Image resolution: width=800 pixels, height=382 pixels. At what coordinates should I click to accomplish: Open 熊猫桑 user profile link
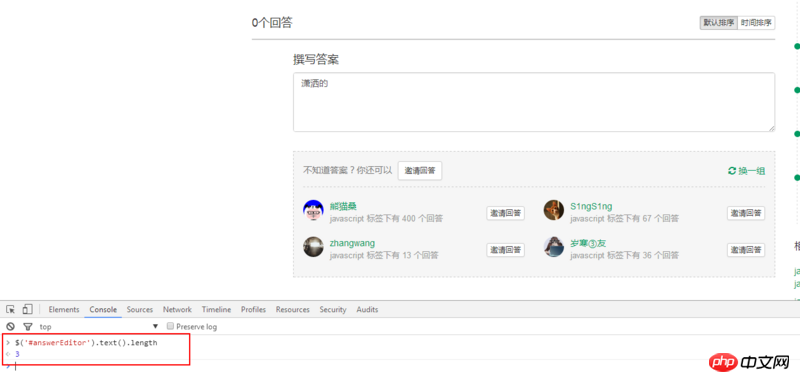[x=343, y=206]
